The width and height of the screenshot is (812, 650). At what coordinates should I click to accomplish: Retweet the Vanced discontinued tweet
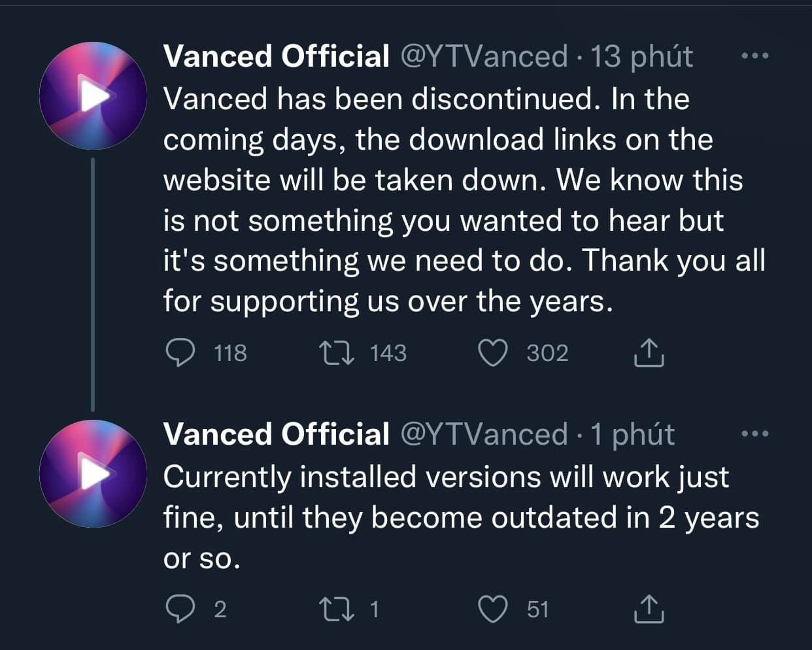337,353
